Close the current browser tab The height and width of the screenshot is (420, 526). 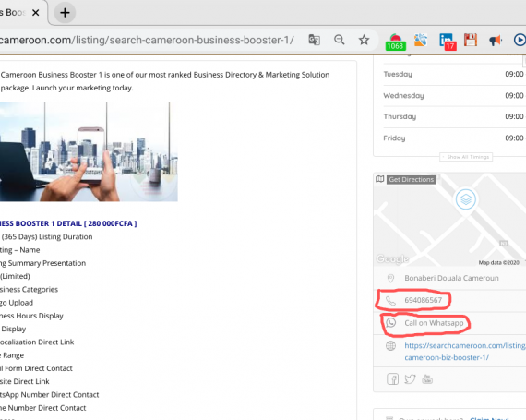(x=36, y=13)
